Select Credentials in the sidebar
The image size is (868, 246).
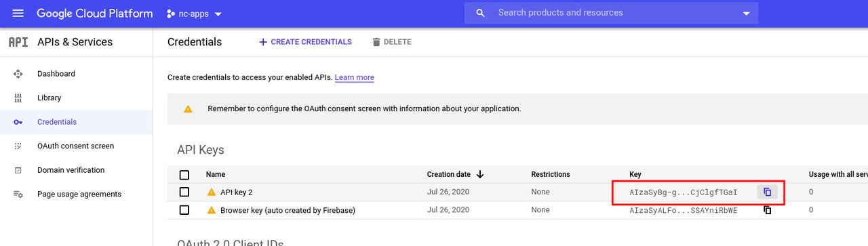coord(76,122)
